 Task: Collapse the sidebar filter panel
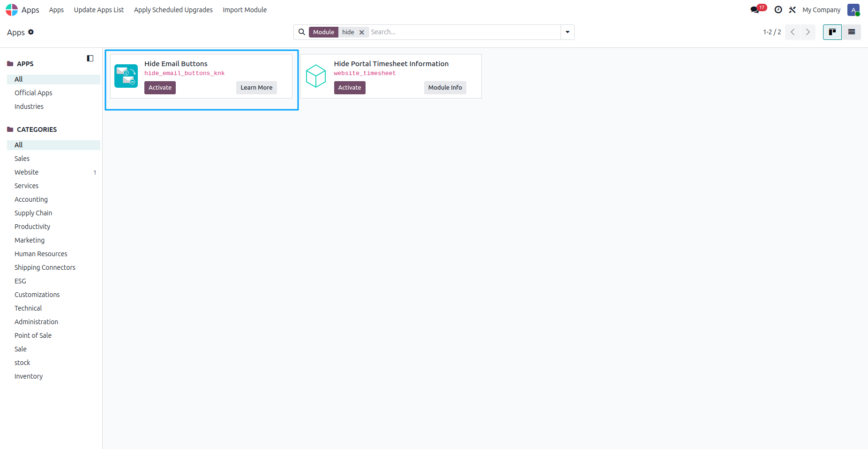90,58
